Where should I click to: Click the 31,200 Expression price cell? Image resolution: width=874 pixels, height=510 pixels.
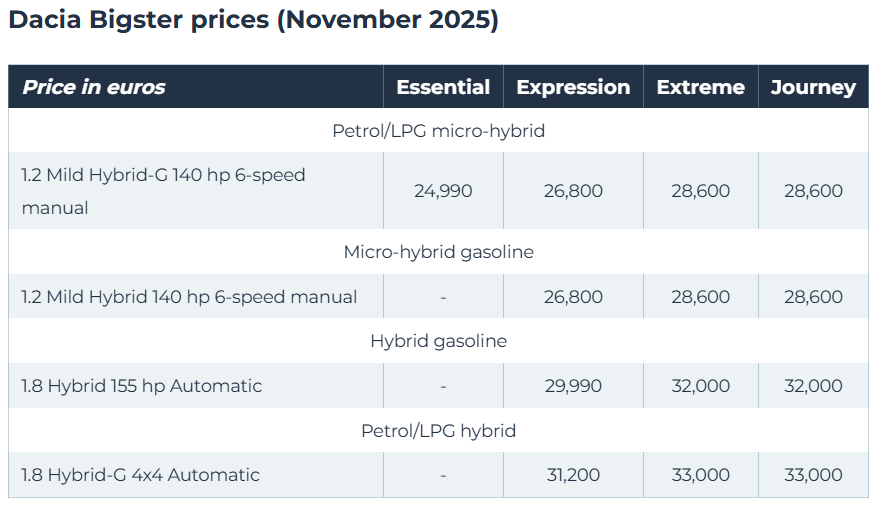pyautogui.click(x=573, y=475)
